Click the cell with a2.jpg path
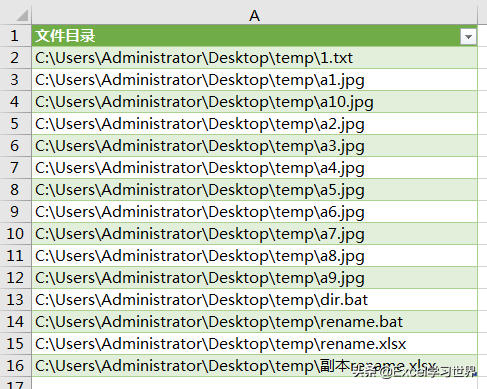Viewport: 487px width, 389px height. (254, 124)
